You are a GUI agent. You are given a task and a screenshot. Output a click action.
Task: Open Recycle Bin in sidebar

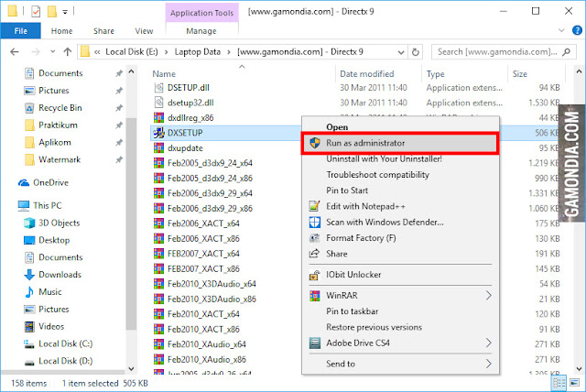60,108
